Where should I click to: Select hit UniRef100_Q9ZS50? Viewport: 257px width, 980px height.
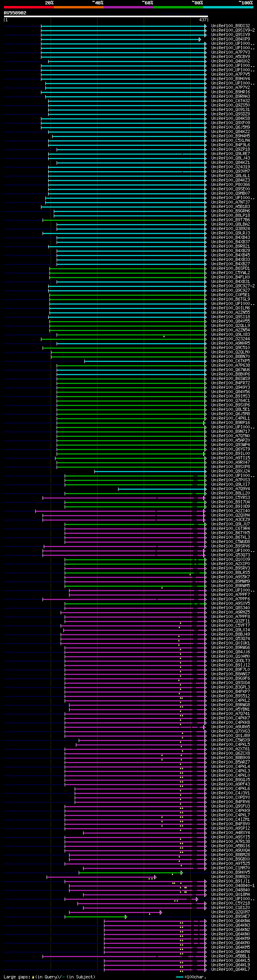[x=230, y=105]
